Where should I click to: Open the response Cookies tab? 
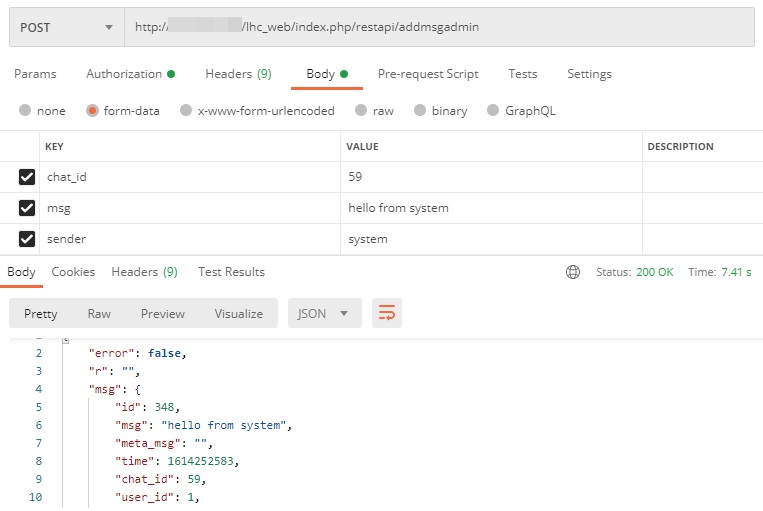pos(73,272)
